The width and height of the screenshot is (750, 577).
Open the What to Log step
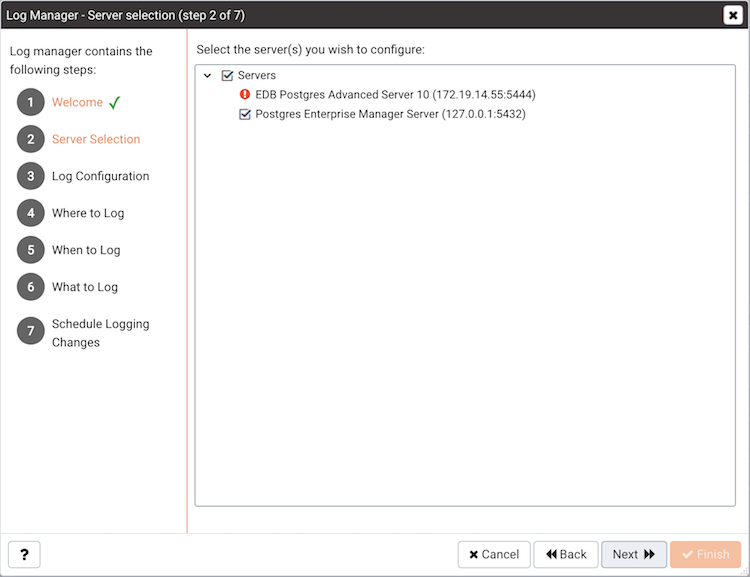tap(85, 287)
